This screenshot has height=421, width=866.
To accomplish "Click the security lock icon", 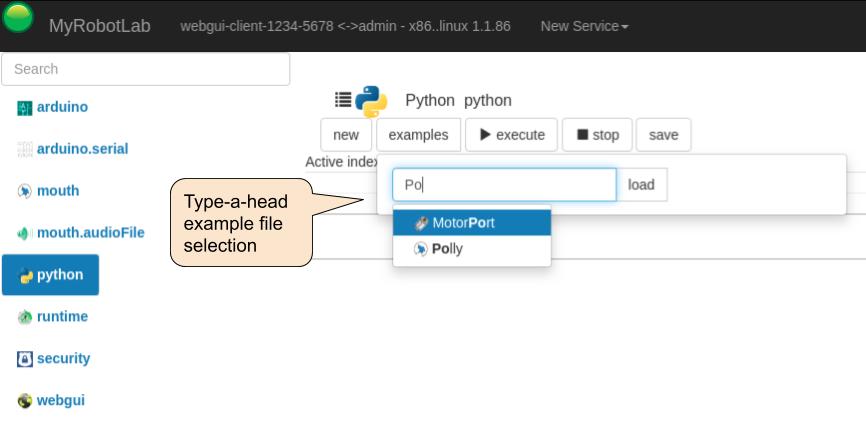I will click(x=25, y=359).
